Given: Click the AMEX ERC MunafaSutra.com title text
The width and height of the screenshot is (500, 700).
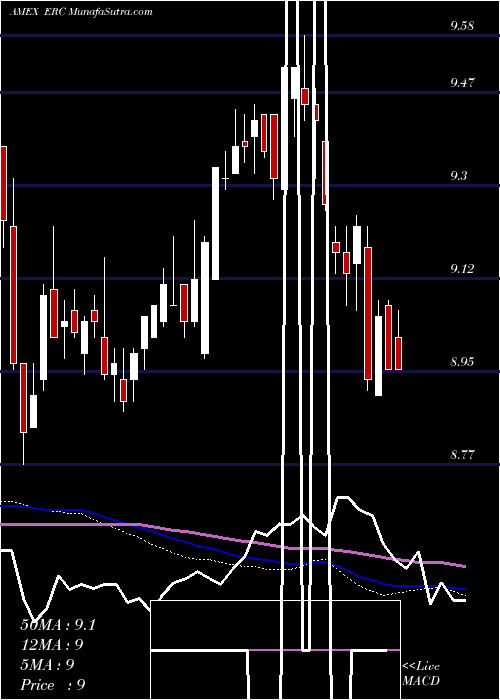Looking at the screenshot, I should click(x=81, y=12).
